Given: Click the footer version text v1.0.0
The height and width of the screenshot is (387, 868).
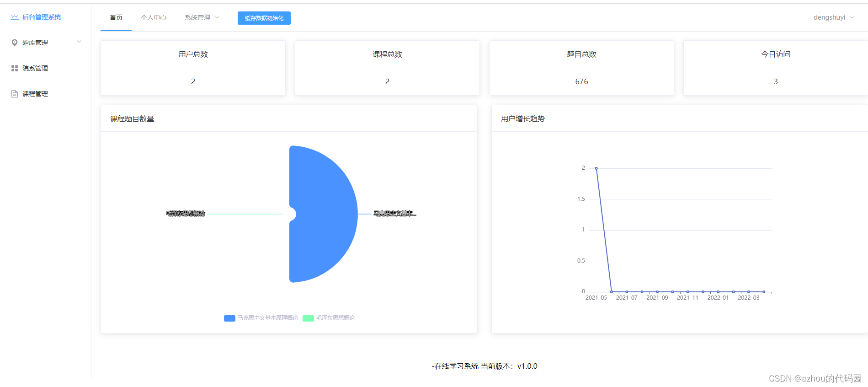Looking at the screenshot, I should pos(527,366).
